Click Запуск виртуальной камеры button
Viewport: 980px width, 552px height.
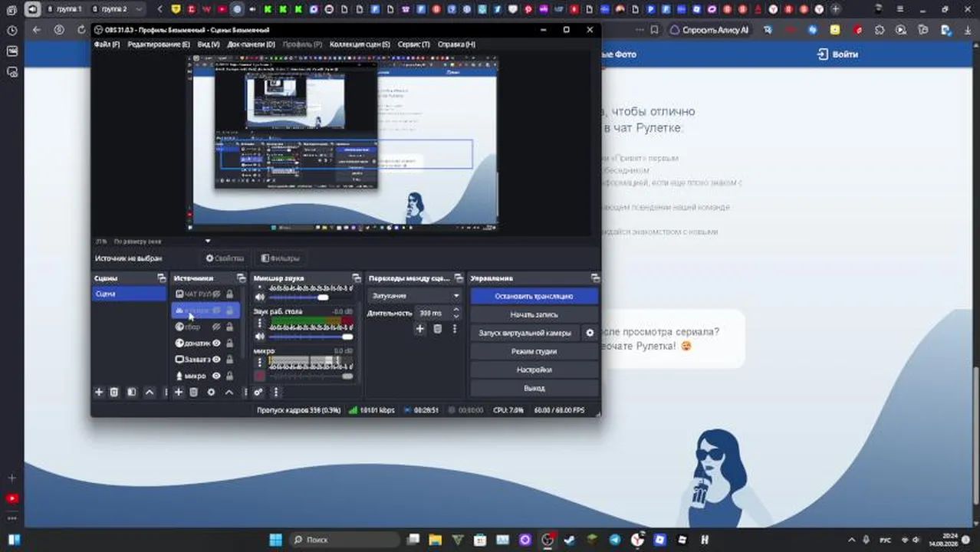click(525, 333)
